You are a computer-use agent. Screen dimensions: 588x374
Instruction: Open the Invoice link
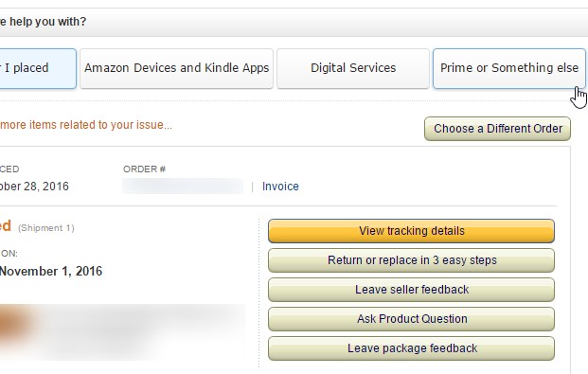click(280, 187)
